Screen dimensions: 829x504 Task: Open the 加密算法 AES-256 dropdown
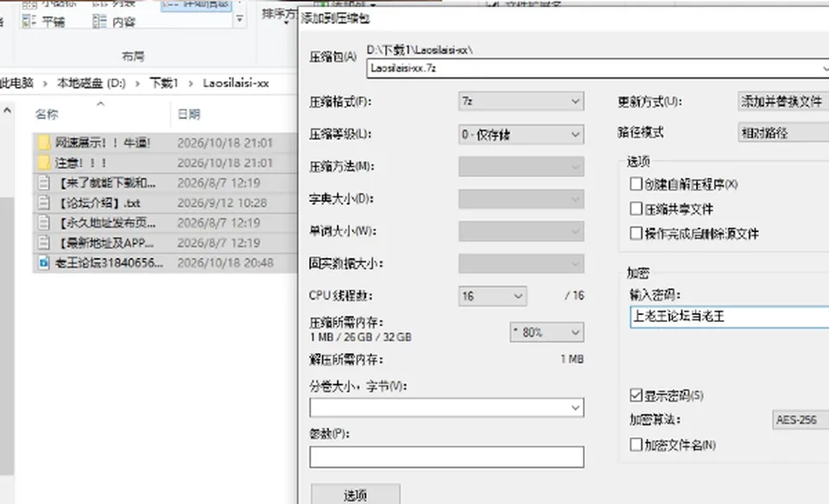click(x=801, y=420)
